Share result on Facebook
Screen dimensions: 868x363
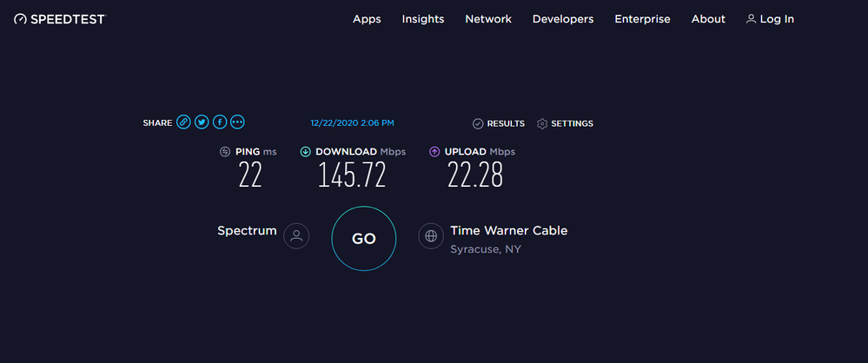220,123
